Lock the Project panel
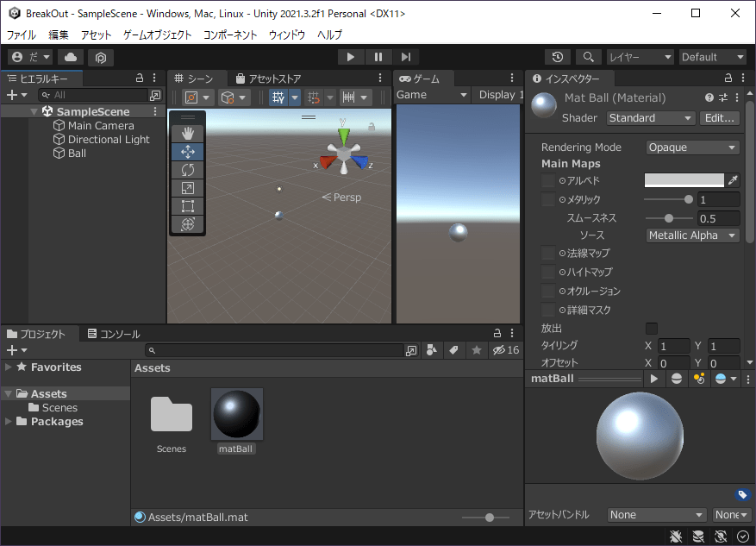 [x=497, y=333]
